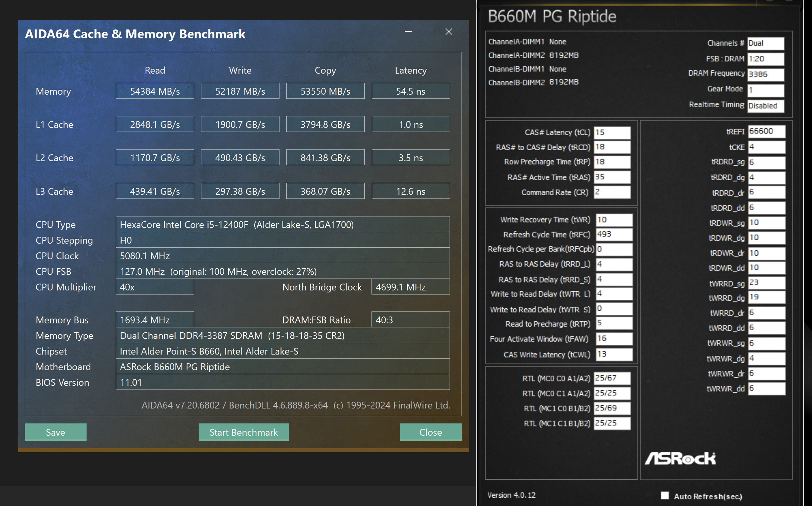The width and height of the screenshot is (812, 506).
Task: Select the Refresh Cycle Time (tRFC) field
Action: 614,234
